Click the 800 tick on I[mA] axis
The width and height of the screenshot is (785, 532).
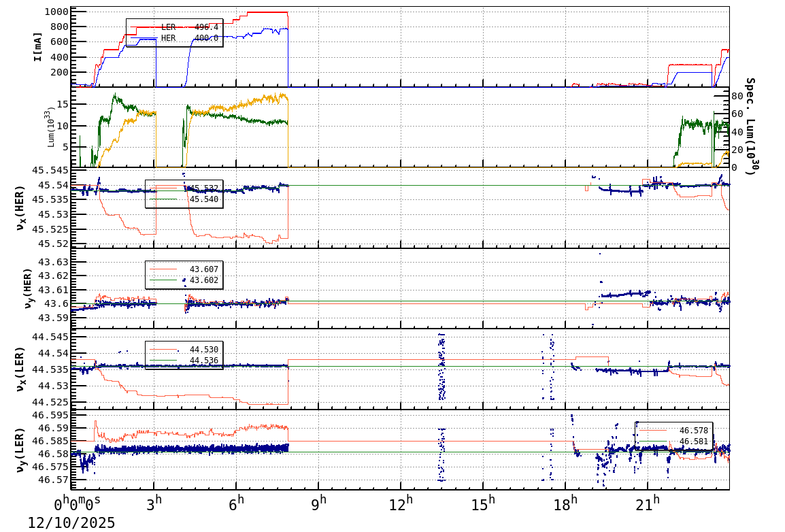click(59, 27)
